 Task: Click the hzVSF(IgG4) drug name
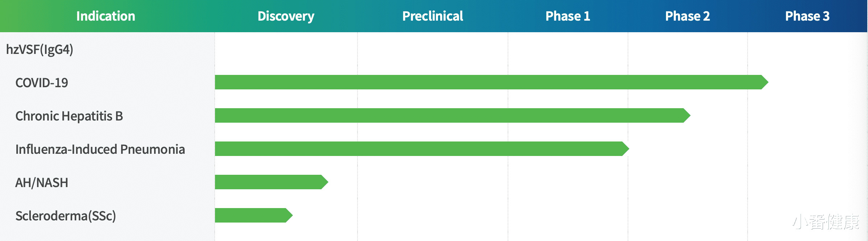pyautogui.click(x=40, y=50)
